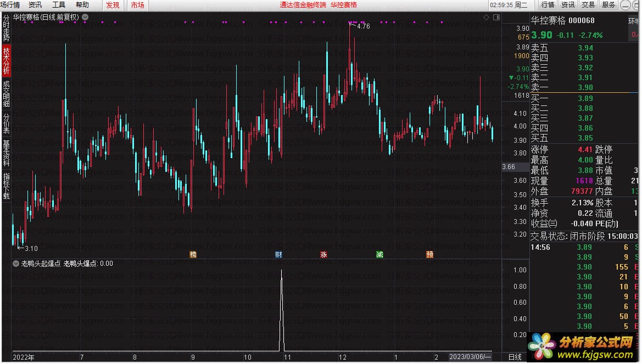This screenshot has width=642, height=364.
Task: Expand the 老鸭头起爆点 indicator settings arrow
Action: click(15, 264)
